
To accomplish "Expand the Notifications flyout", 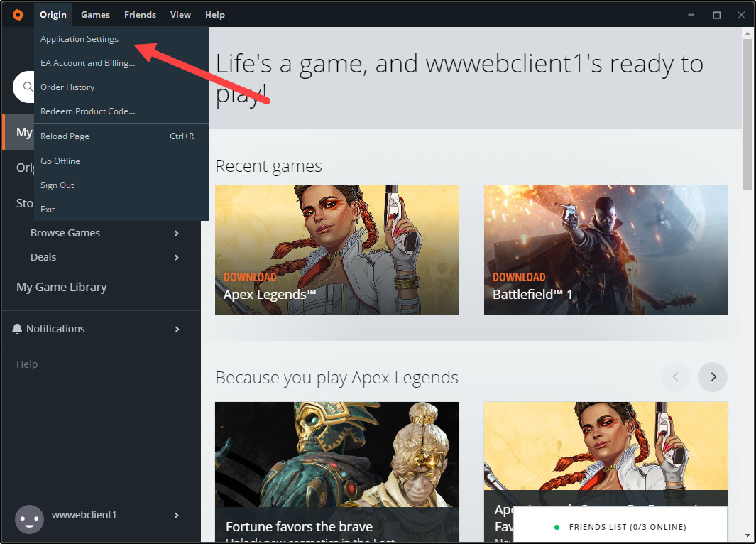I will [x=177, y=329].
